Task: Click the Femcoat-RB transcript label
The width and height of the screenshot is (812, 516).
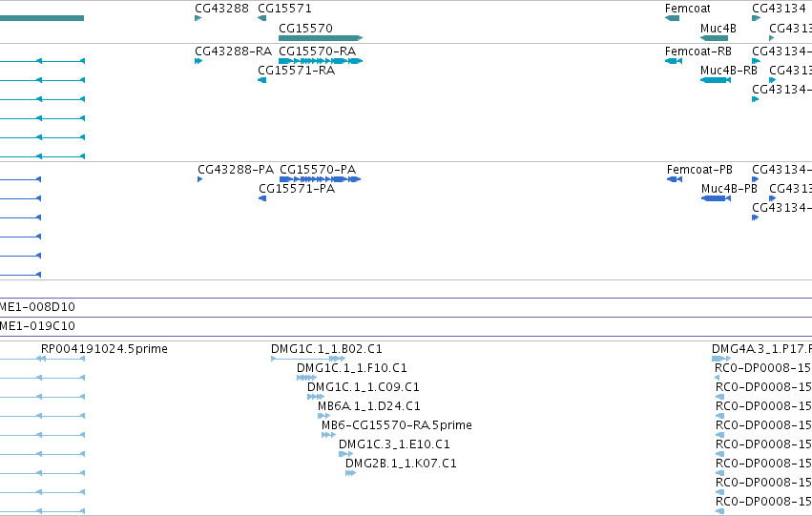Action: pos(698,52)
